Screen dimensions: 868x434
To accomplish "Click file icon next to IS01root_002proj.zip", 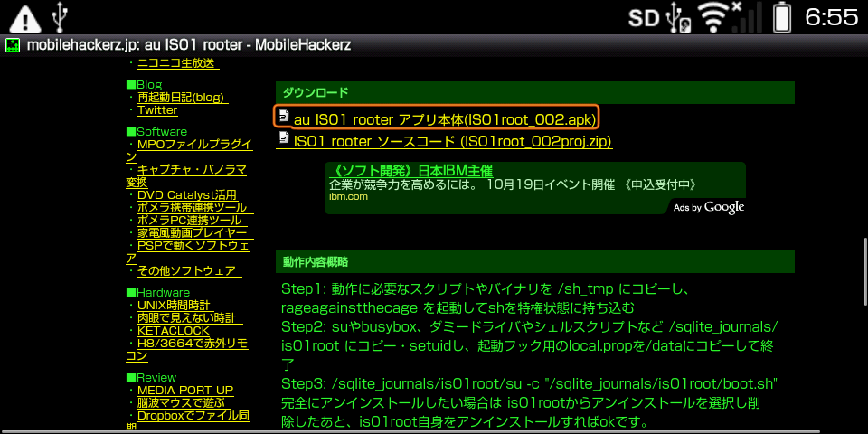I will point(284,137).
